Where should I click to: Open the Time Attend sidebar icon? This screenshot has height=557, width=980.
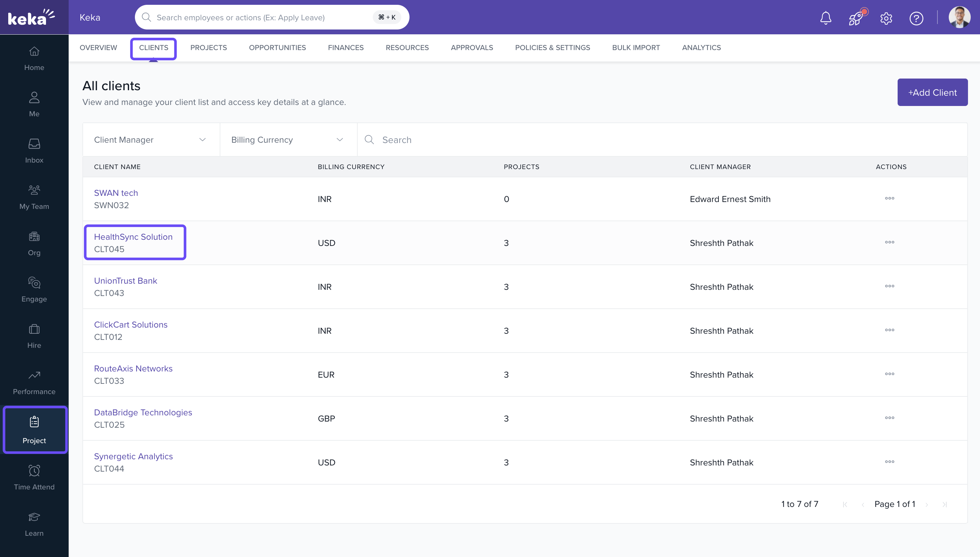click(34, 477)
